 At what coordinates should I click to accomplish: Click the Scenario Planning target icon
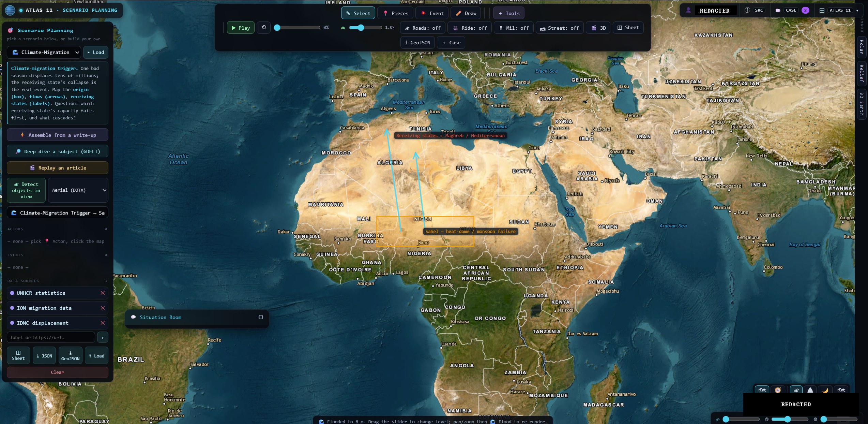click(x=11, y=30)
